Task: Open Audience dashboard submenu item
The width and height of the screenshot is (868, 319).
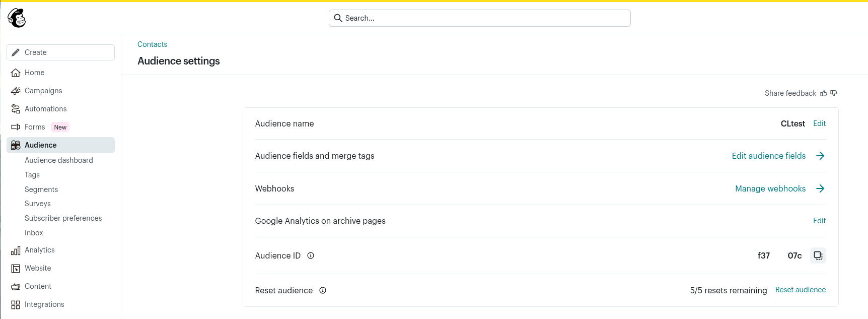Action: [x=59, y=160]
